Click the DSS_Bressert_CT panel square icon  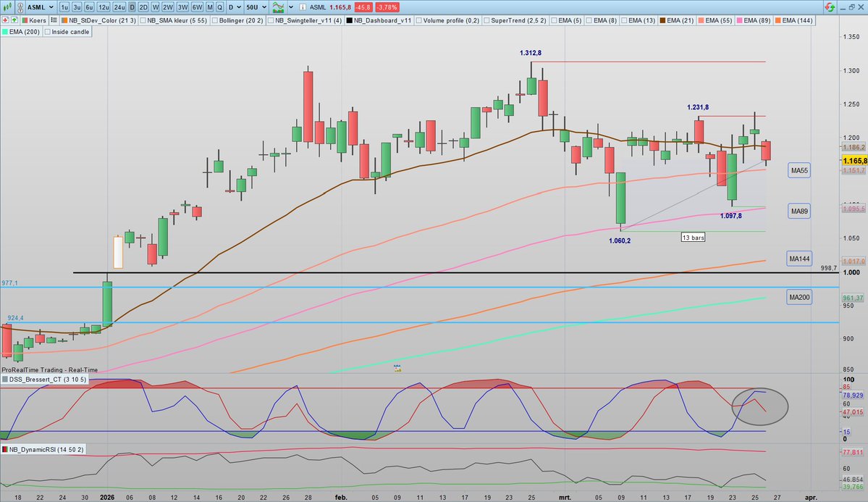click(x=5, y=380)
